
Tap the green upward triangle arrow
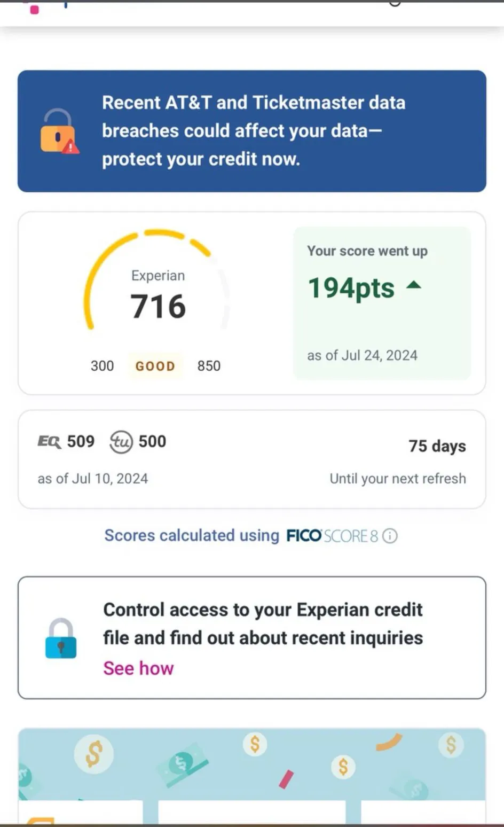414,286
